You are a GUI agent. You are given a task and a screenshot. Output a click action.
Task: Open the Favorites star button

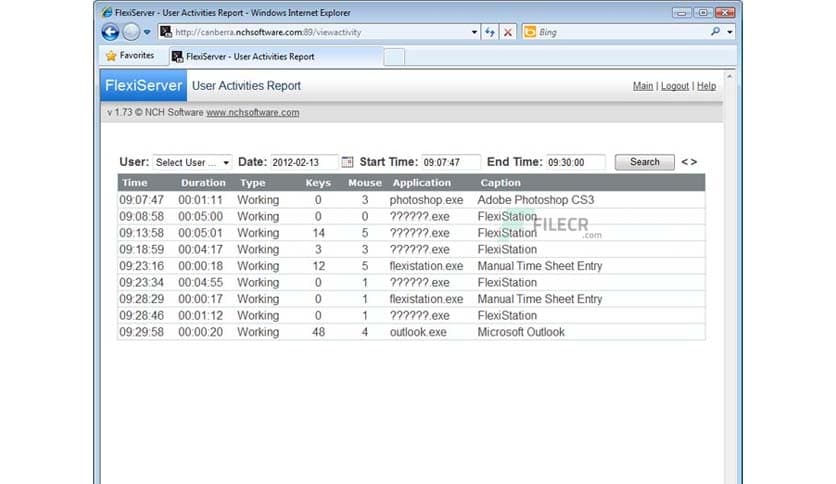pos(130,55)
